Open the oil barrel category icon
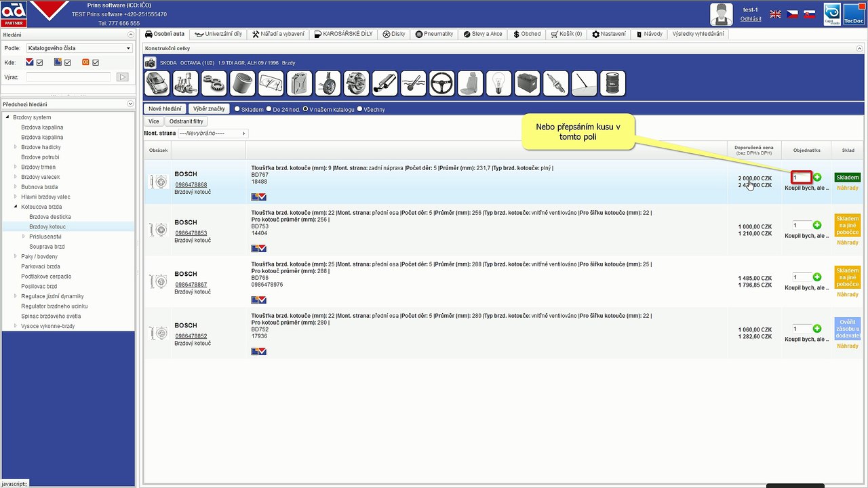 click(x=613, y=83)
